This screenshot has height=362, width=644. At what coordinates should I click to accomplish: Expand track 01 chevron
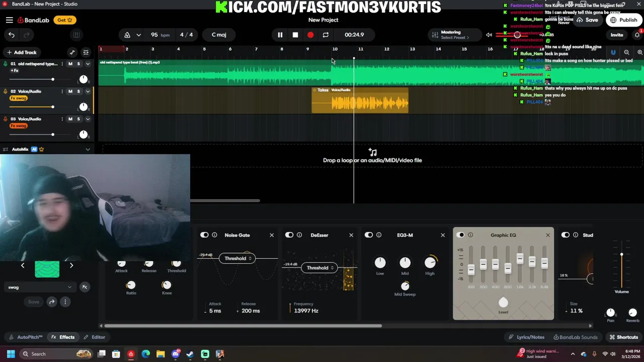pos(88,64)
